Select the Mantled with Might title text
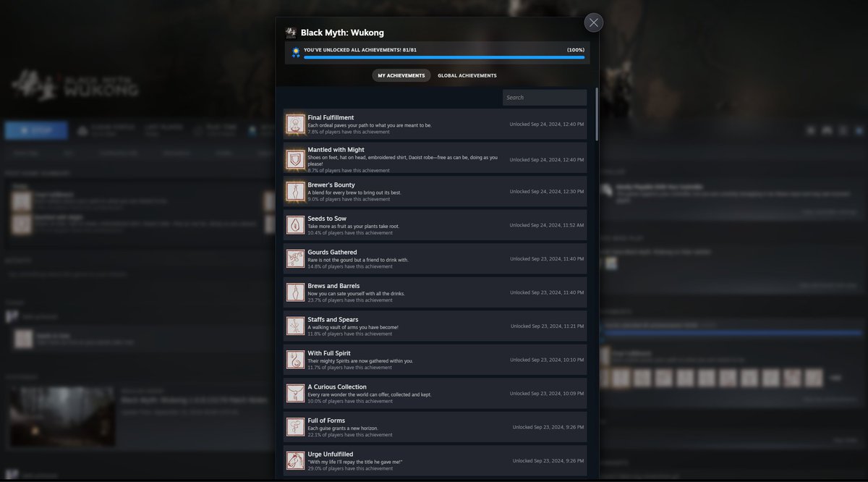The height and width of the screenshot is (482, 868). click(336, 150)
